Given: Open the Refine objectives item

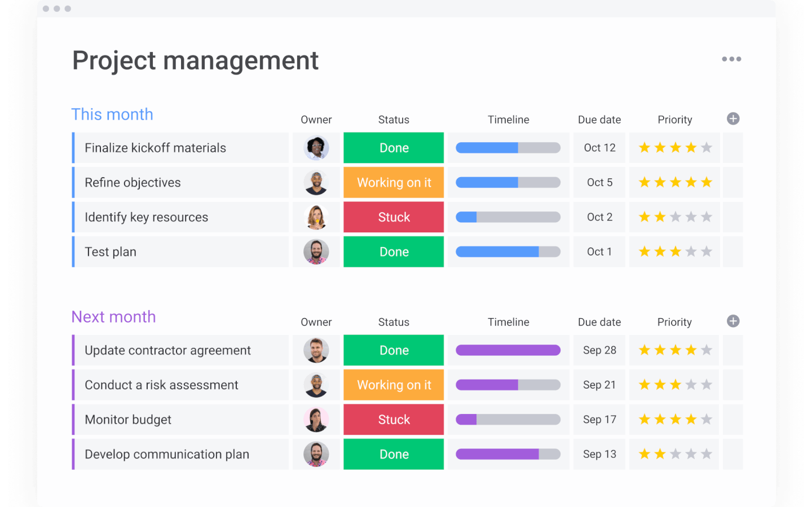Looking at the screenshot, I should click(x=182, y=183).
